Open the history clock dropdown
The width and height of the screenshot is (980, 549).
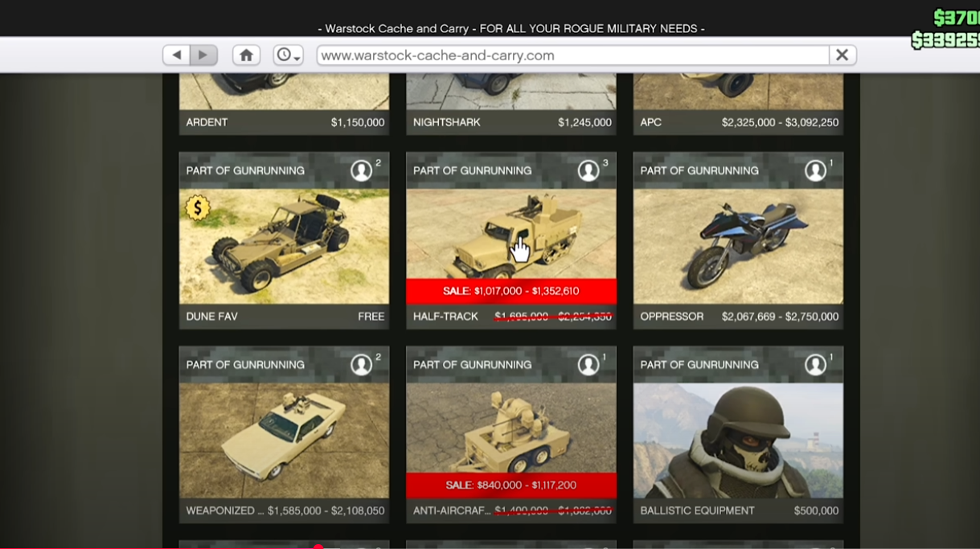click(x=288, y=55)
